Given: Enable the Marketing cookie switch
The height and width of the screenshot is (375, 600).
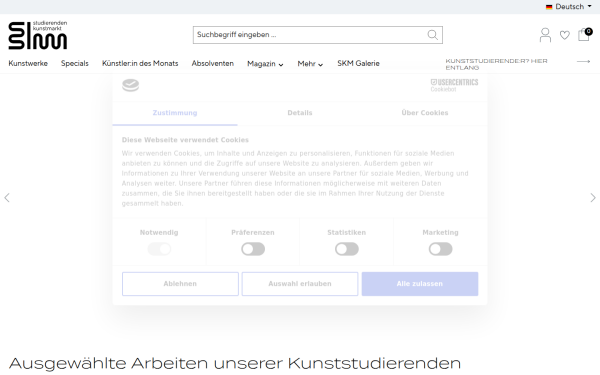Looking at the screenshot, I should coord(440,249).
